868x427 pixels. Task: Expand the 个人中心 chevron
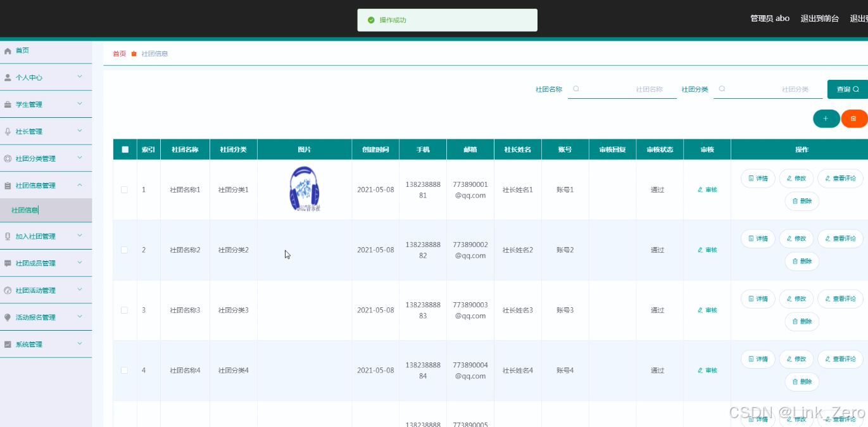[80, 77]
